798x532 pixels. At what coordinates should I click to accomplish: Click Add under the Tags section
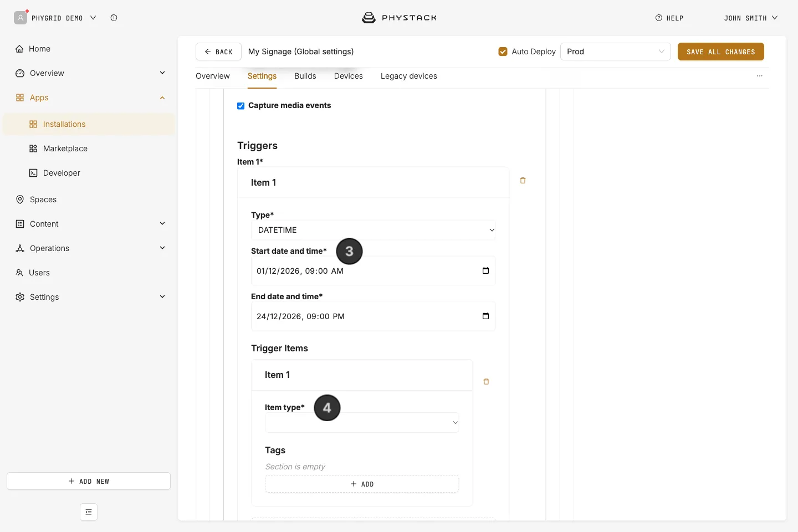(362, 484)
